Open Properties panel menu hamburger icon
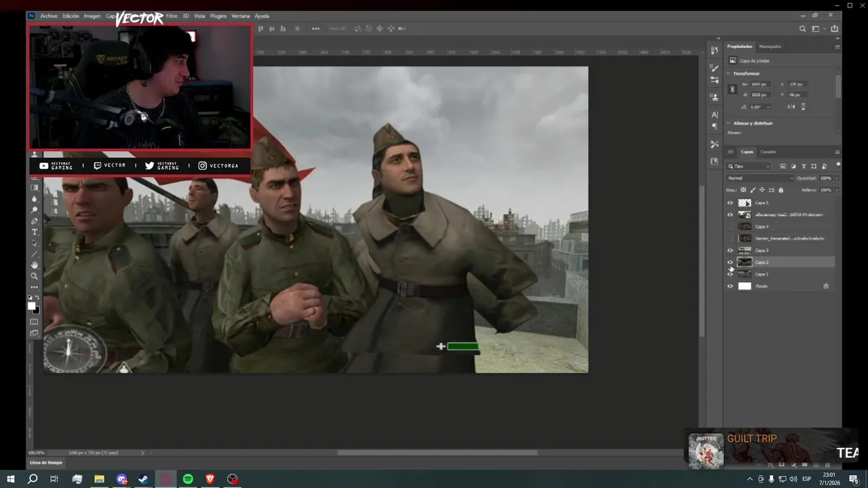The image size is (868, 488). click(837, 47)
